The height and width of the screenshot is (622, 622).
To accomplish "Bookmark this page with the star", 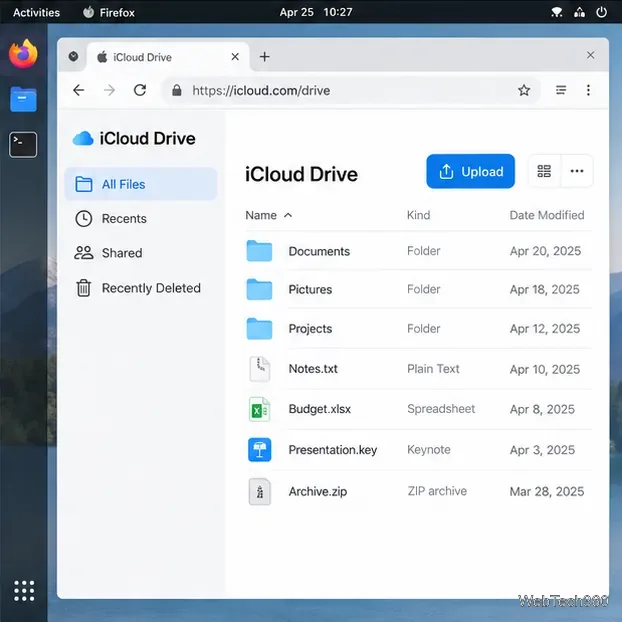I will (524, 90).
